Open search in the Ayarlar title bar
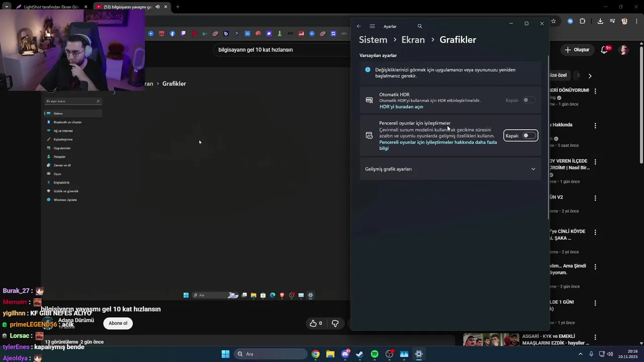 click(x=420, y=26)
